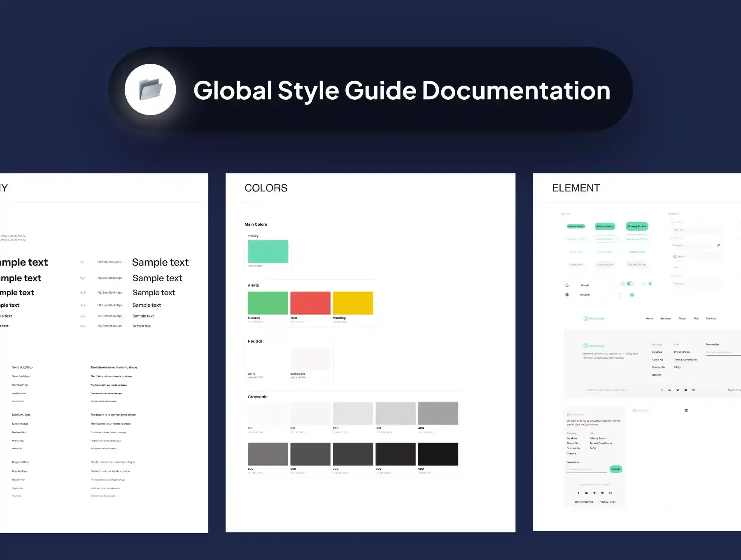Image resolution: width=741 pixels, height=560 pixels.
Task: Open the Services item in the navbar
Action: tap(665, 319)
